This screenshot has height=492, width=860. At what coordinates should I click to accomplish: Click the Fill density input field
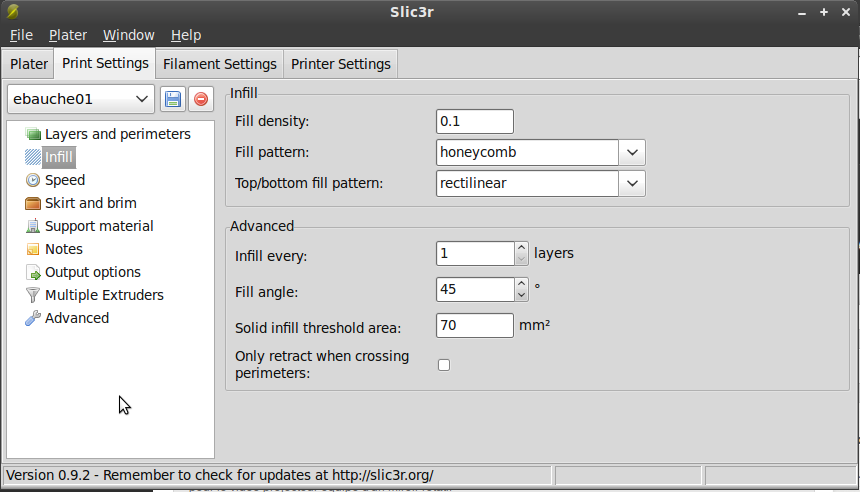475,122
